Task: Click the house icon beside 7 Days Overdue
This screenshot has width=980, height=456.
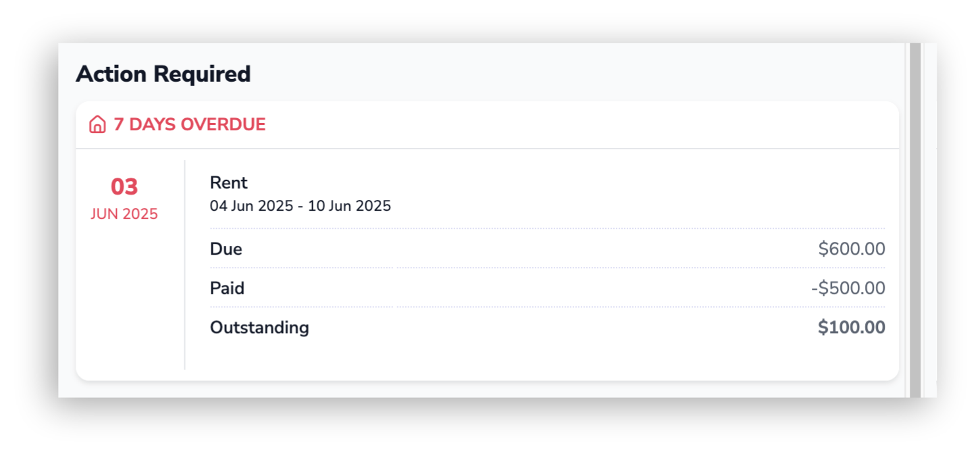Action: pos(97,125)
